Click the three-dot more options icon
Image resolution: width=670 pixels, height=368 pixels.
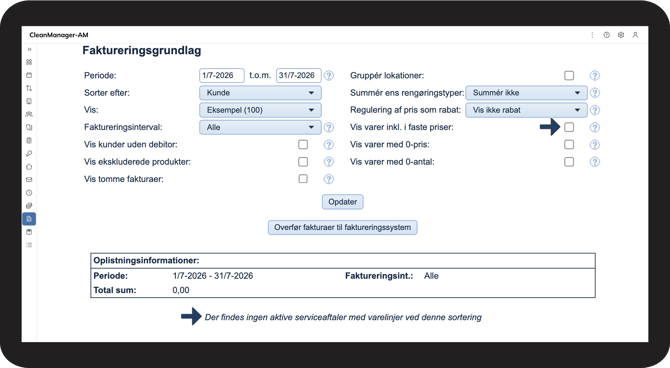pyautogui.click(x=592, y=35)
